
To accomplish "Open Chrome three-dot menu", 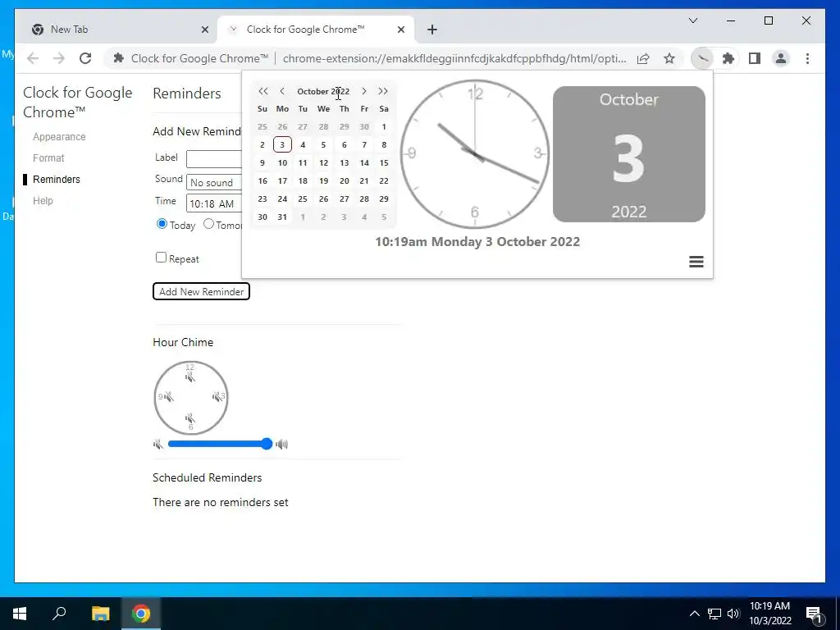I will click(807, 58).
